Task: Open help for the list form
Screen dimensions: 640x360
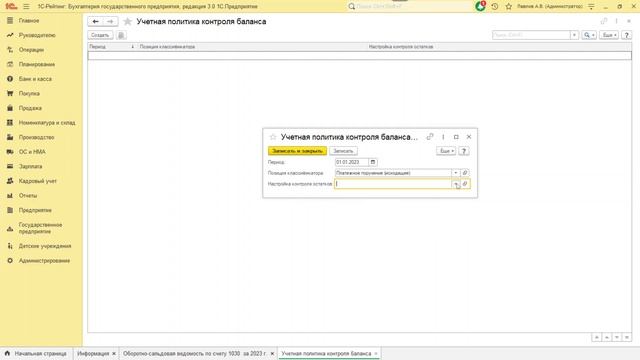Action: click(627, 35)
